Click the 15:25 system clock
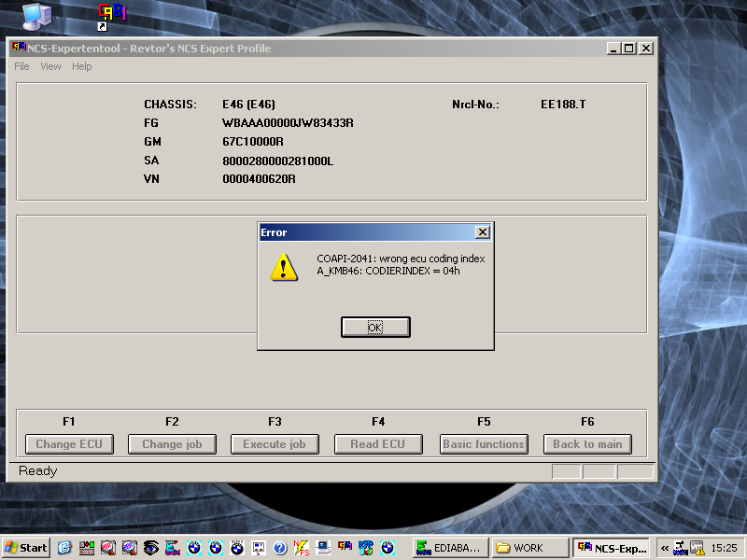747x560 pixels. point(724,548)
